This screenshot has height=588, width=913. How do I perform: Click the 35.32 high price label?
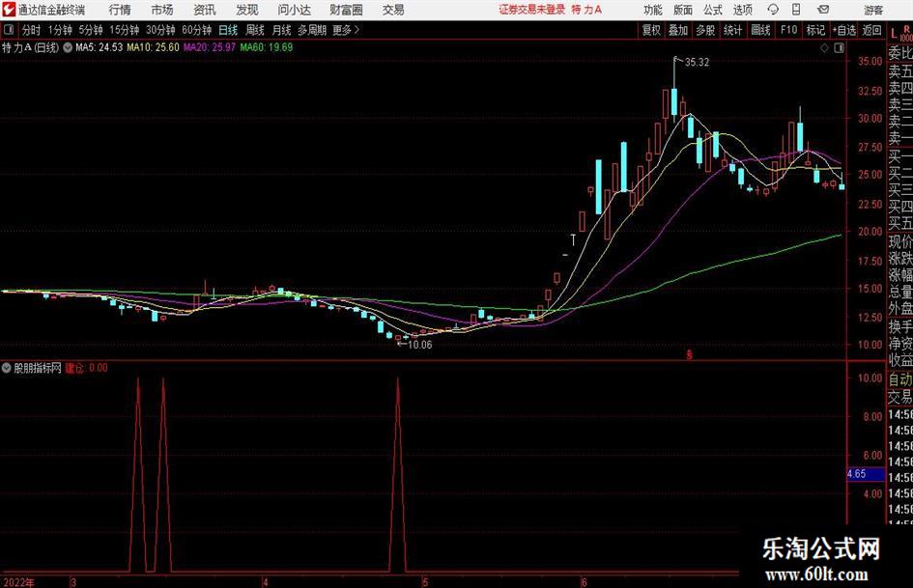(x=697, y=63)
